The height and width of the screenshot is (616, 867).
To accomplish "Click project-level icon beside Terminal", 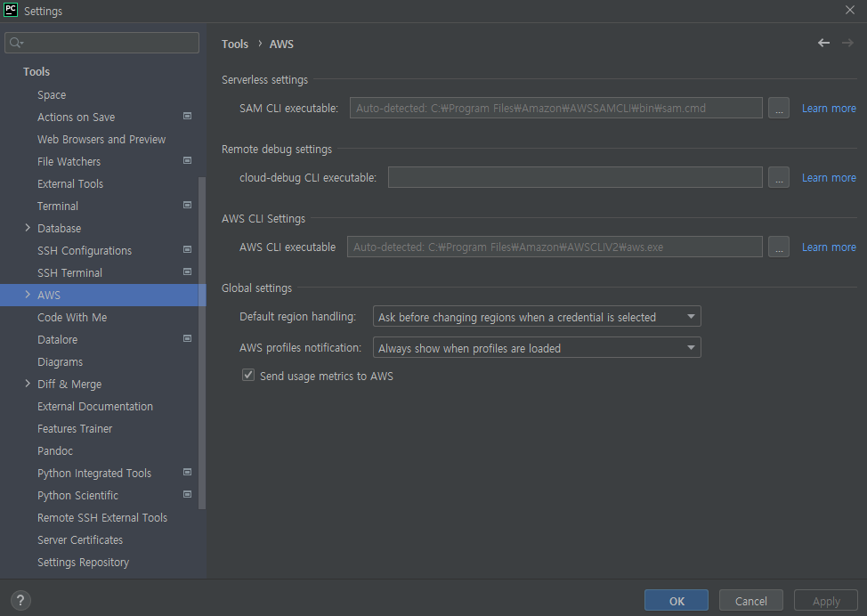I will (x=188, y=205).
